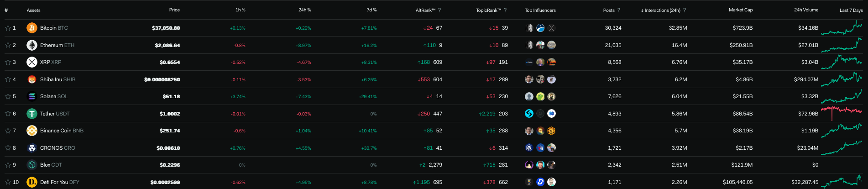Image resolution: width=868 pixels, height=189 pixels.
Task: Sort by the 7d % column header
Action: tap(372, 10)
